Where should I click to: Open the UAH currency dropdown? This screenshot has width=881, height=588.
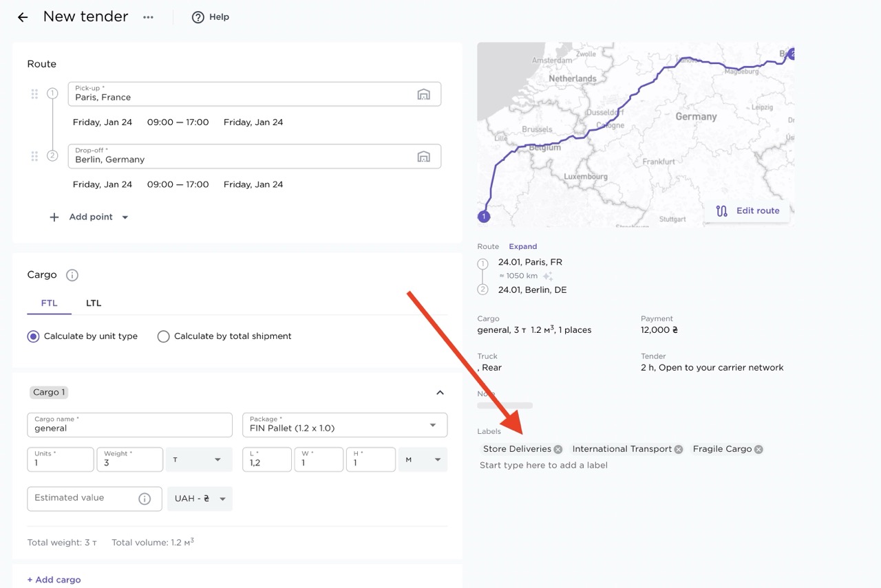point(200,499)
